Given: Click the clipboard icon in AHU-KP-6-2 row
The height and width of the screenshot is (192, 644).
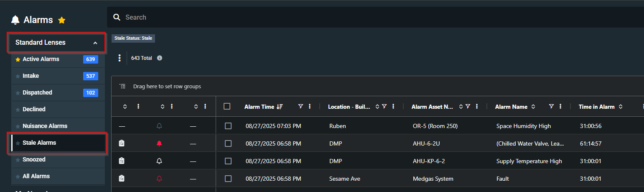Looking at the screenshot, I should [122, 161].
